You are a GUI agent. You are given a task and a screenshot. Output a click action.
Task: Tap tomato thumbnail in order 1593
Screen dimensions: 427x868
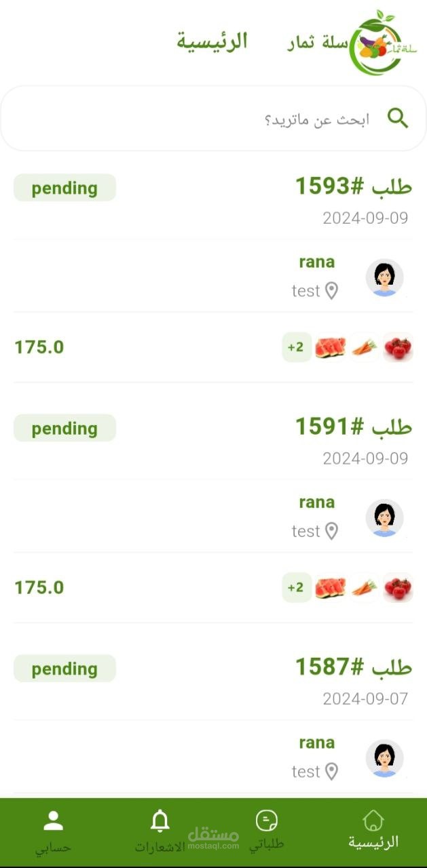coord(398,347)
